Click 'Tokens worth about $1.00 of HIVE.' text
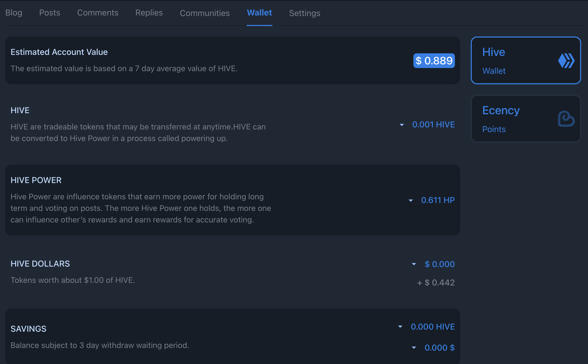 pyautogui.click(x=73, y=280)
